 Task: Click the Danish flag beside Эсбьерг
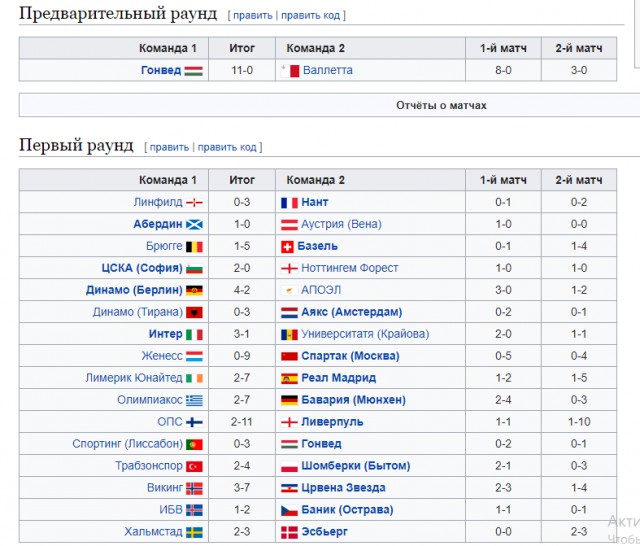289,532
